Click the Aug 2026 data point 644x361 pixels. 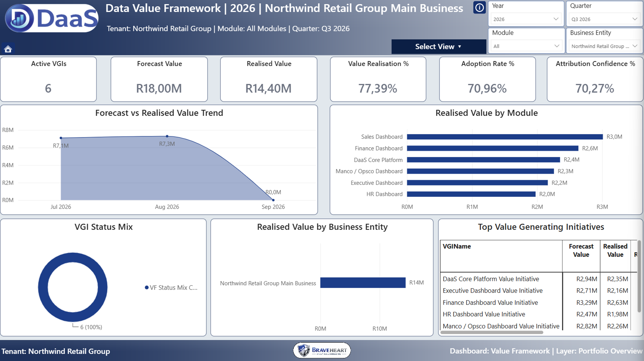point(167,136)
